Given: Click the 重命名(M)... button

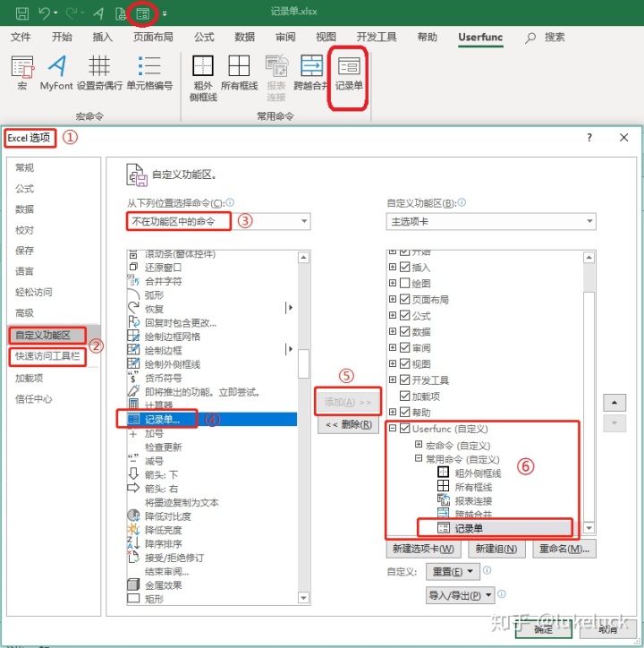Looking at the screenshot, I should tap(564, 549).
